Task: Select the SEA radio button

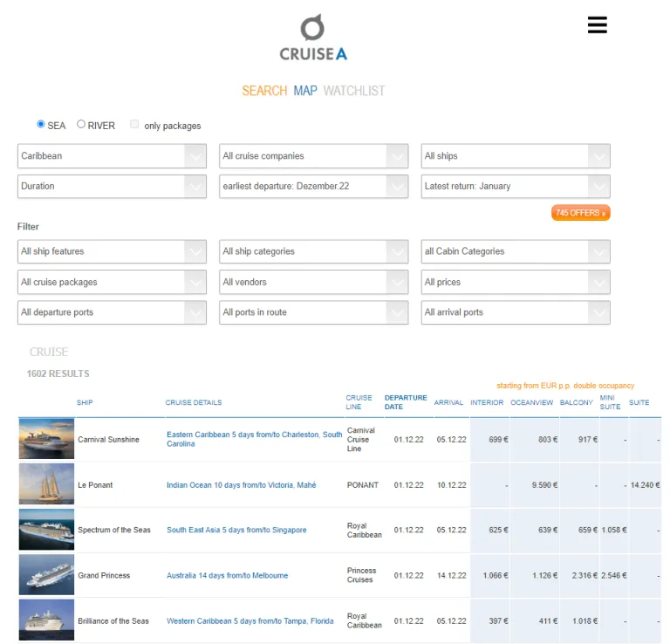Action: (x=41, y=125)
